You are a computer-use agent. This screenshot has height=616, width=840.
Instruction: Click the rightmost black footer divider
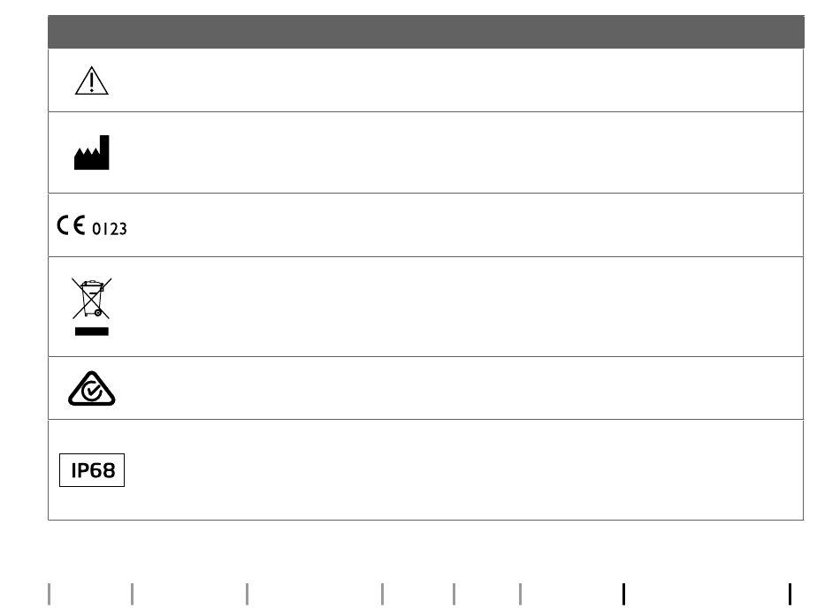pos(790,594)
